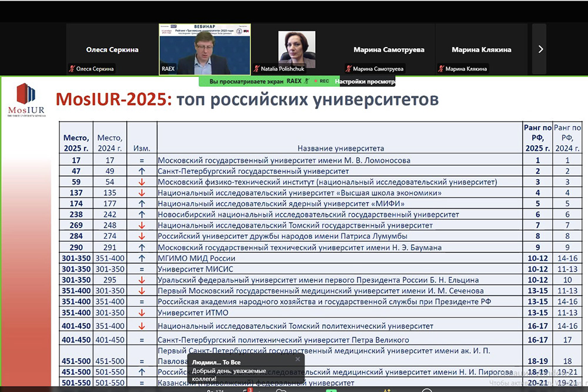
Task: Click muted mic icon next to Natalia Polishchuk
Action: point(257,69)
